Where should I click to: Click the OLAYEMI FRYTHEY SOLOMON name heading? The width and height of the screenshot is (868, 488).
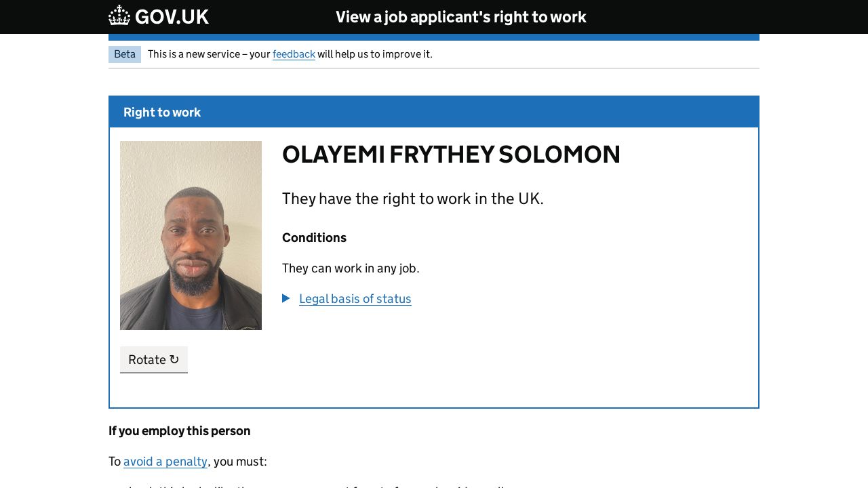[x=451, y=155]
